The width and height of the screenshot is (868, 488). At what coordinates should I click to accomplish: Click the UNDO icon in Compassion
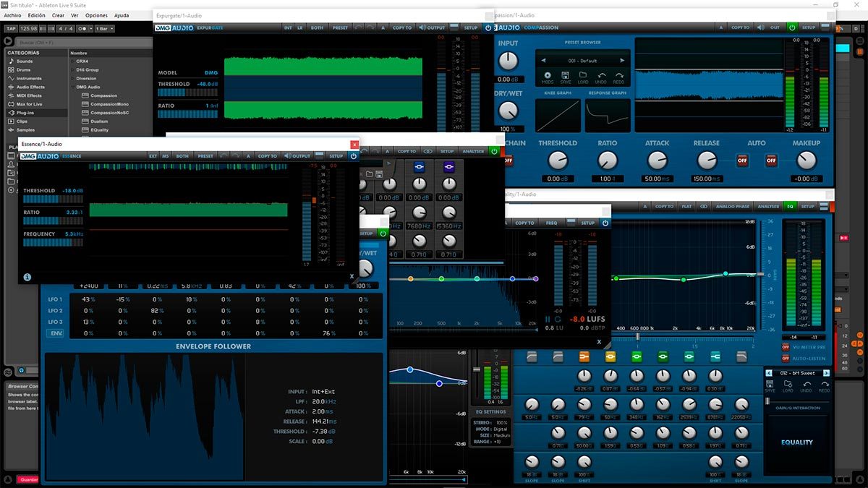pos(601,75)
